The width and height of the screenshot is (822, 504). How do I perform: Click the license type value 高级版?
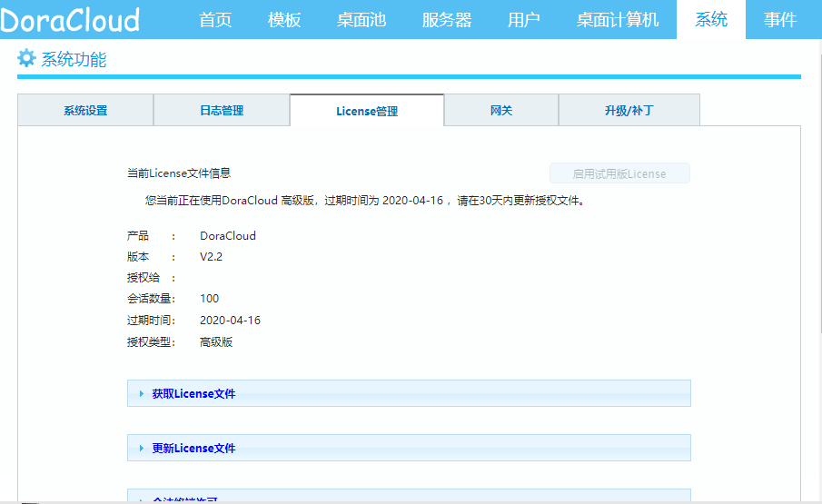[216, 342]
